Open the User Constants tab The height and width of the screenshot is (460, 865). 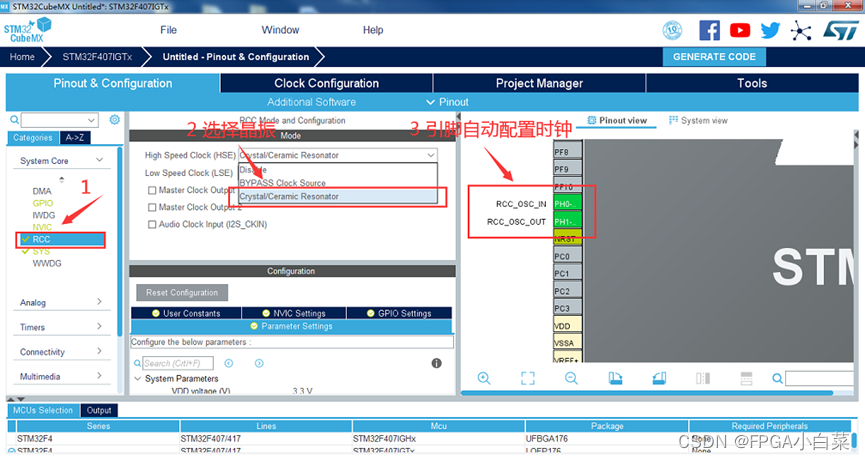point(186,313)
